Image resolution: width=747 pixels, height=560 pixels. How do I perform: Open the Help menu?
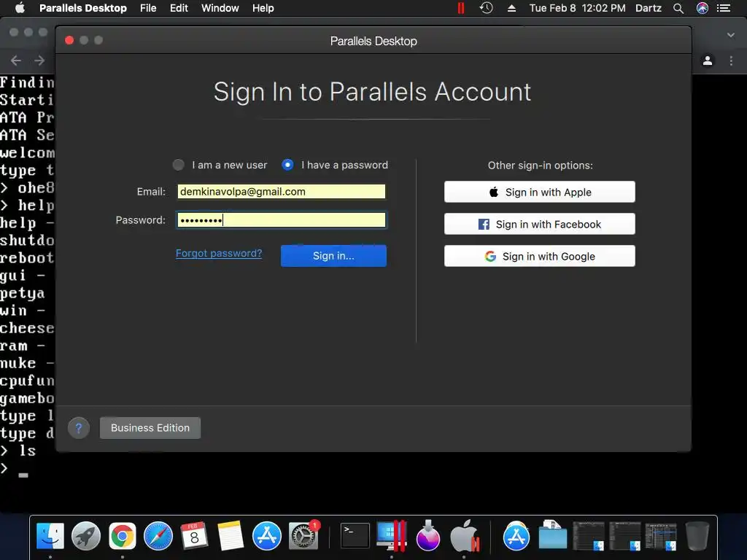[x=263, y=8]
